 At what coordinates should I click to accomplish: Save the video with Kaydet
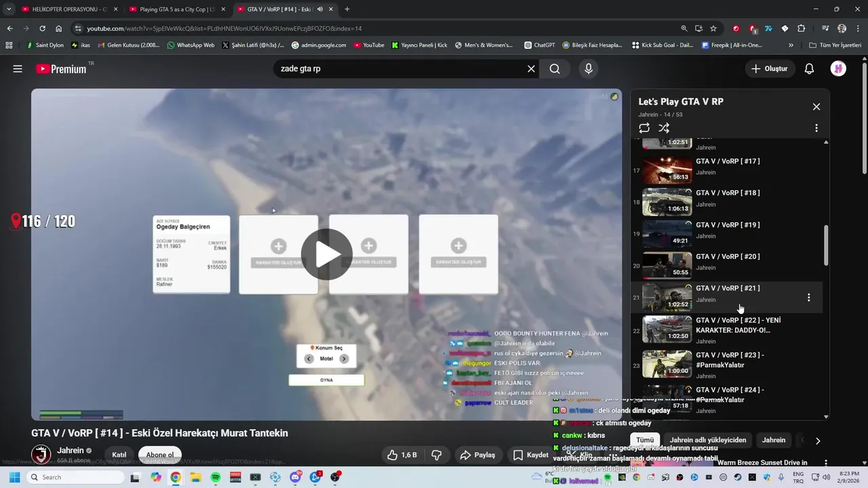pos(531,455)
